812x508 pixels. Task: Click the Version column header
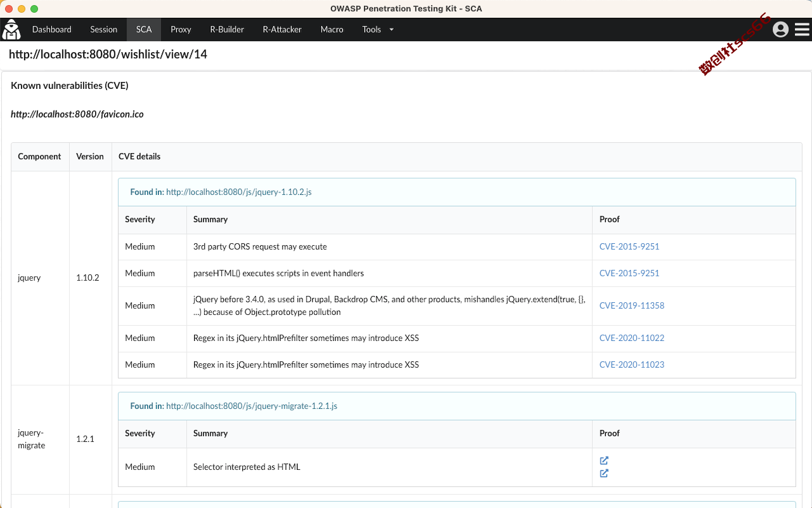click(x=90, y=156)
